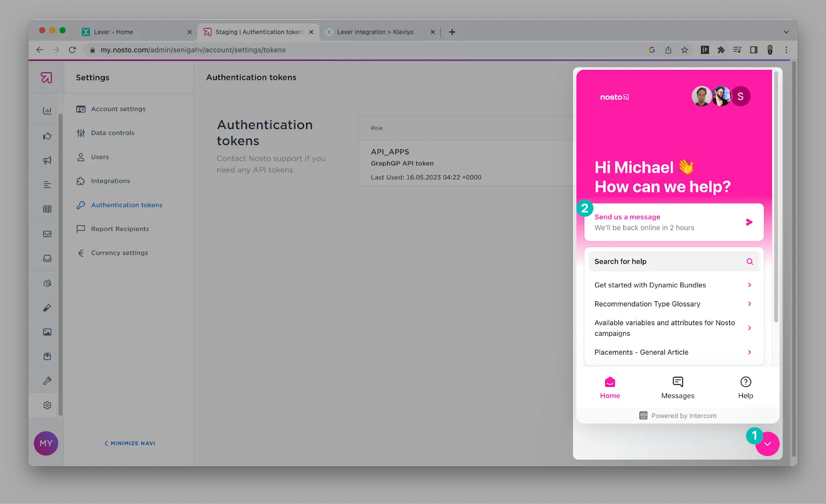Go forward in browser history
Screen dimensions: 826x504
click(x=56, y=50)
